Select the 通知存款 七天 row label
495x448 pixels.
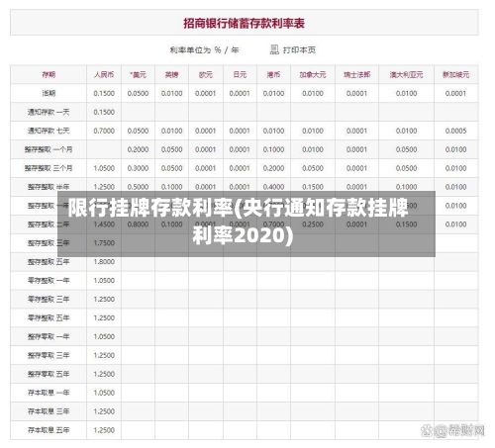[49, 131]
